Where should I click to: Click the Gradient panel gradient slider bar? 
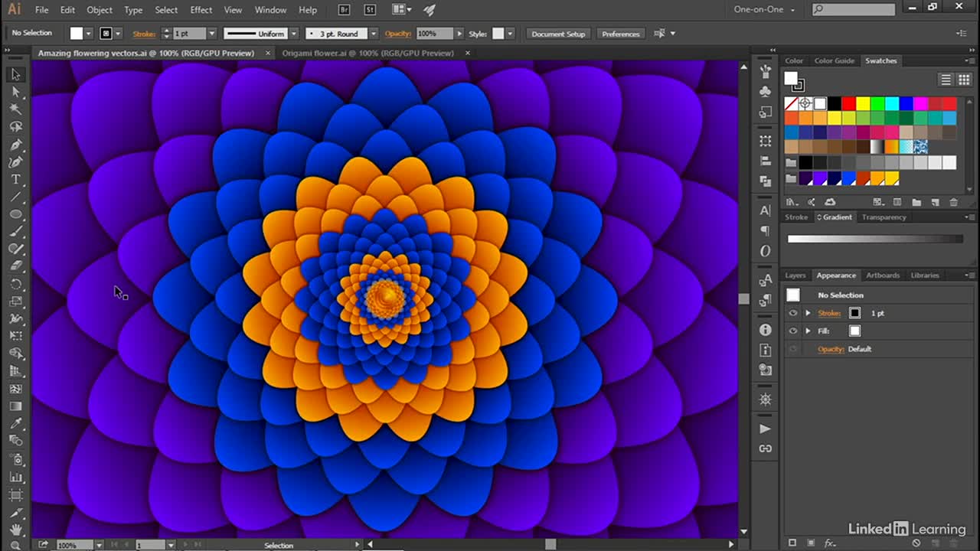(x=875, y=239)
